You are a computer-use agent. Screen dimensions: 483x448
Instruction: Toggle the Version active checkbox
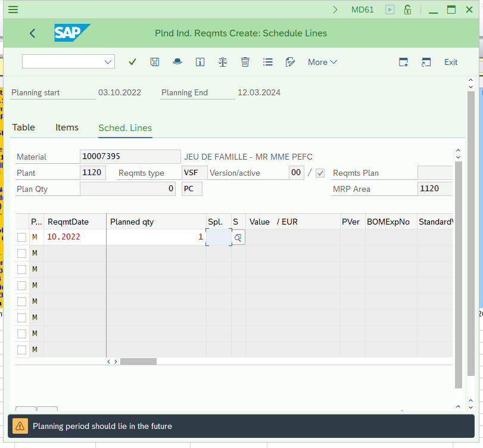click(x=320, y=173)
